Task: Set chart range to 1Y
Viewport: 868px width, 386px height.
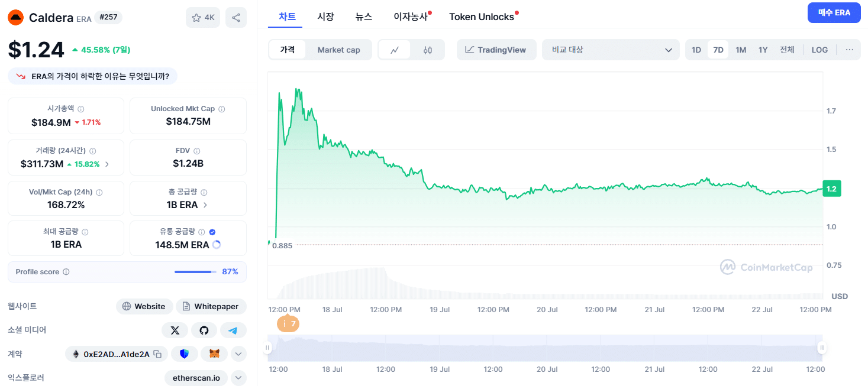Action: pos(763,50)
